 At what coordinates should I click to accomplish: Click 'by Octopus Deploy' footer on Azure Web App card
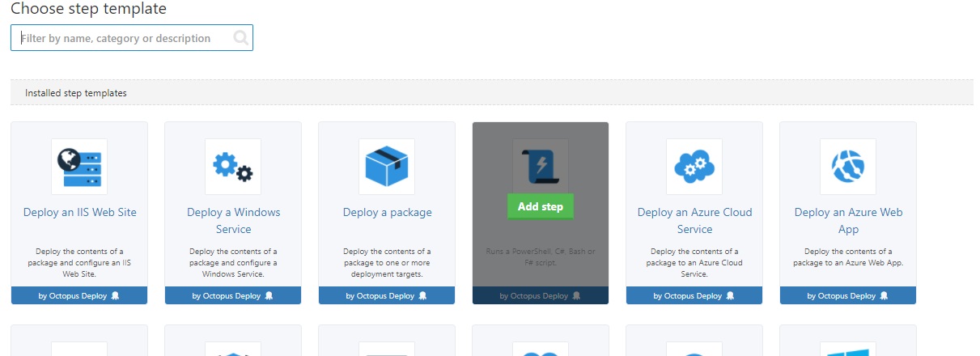(x=848, y=295)
